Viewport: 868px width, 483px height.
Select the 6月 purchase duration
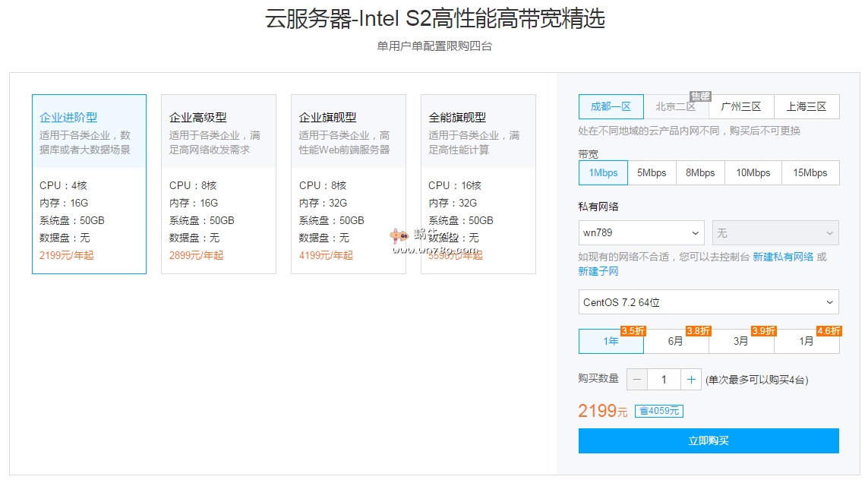[676, 342]
